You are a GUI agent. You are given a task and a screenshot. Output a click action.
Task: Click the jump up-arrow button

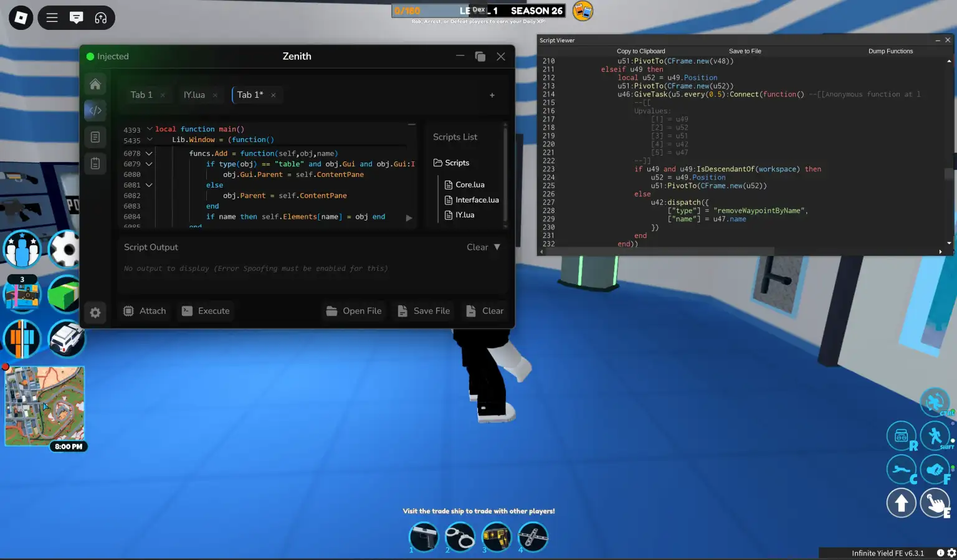click(x=901, y=503)
